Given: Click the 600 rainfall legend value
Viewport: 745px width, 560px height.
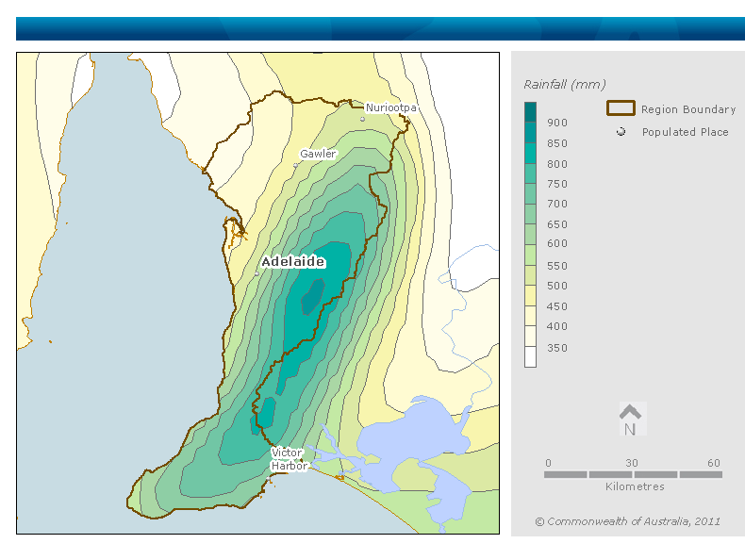Looking at the screenshot, I should [x=556, y=243].
